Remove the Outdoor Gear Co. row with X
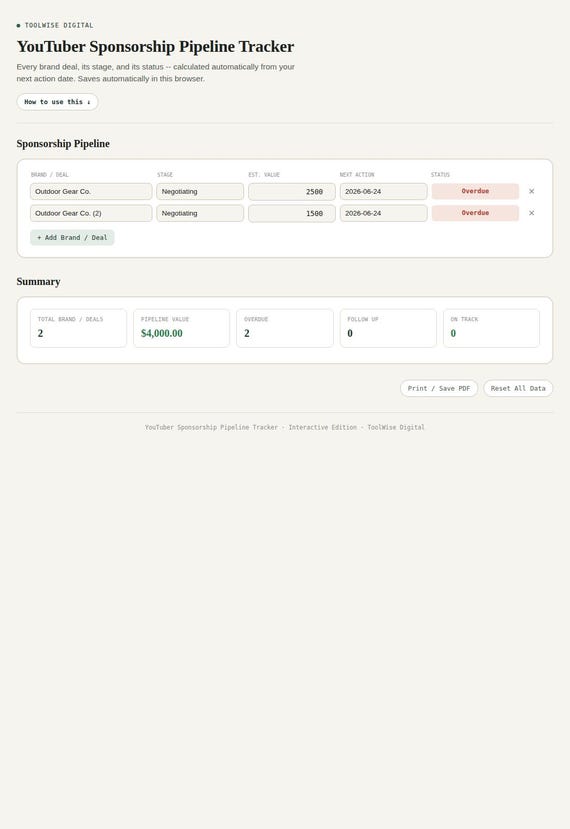Image resolution: width=570 pixels, height=829 pixels. click(531, 191)
